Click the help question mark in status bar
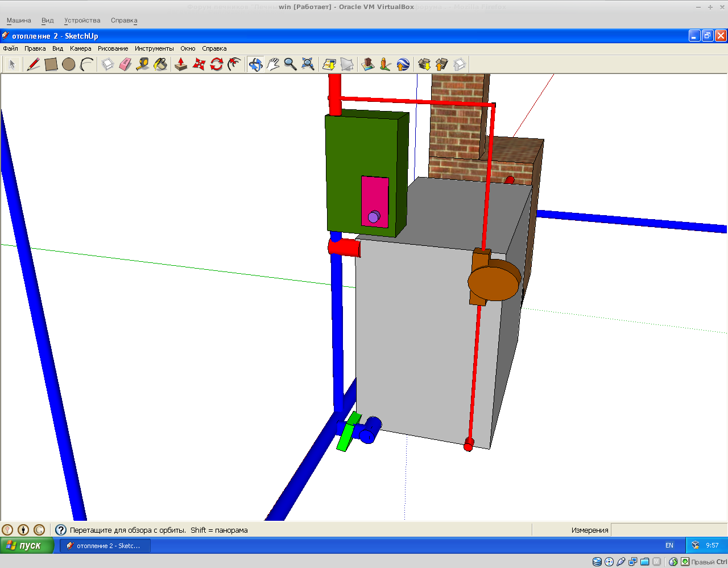 pos(61,530)
